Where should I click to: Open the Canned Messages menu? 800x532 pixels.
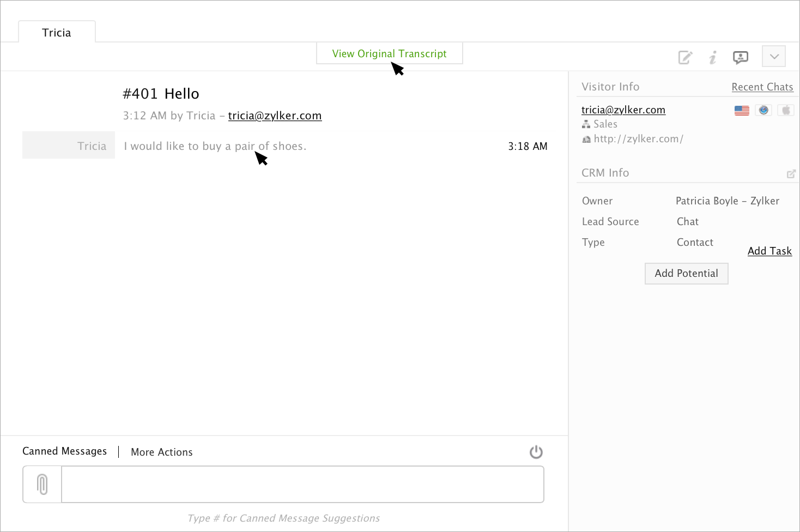click(x=64, y=451)
